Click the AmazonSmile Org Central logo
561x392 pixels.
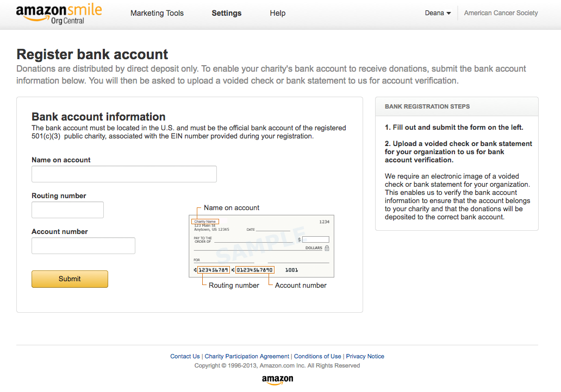pyautogui.click(x=58, y=13)
